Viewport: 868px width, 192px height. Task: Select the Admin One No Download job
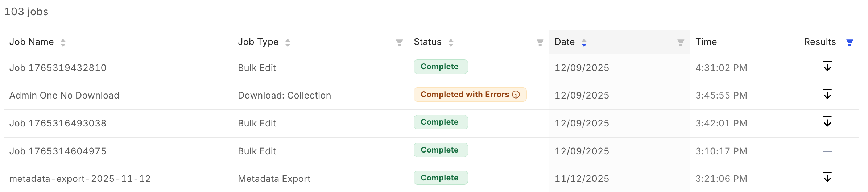(64, 95)
